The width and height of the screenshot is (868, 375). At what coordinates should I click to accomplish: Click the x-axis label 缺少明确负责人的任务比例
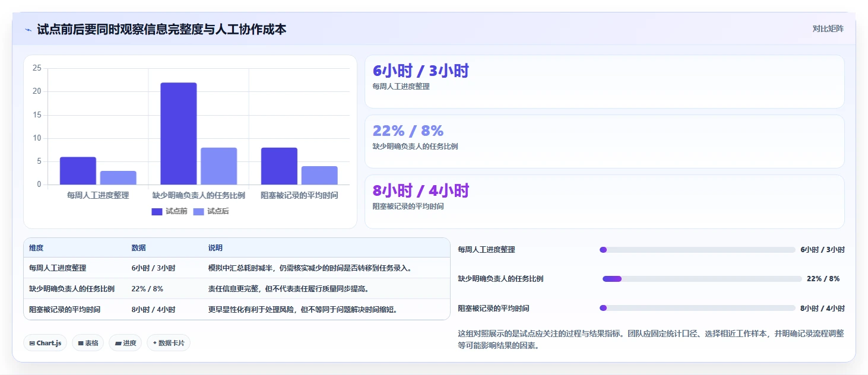click(x=199, y=195)
